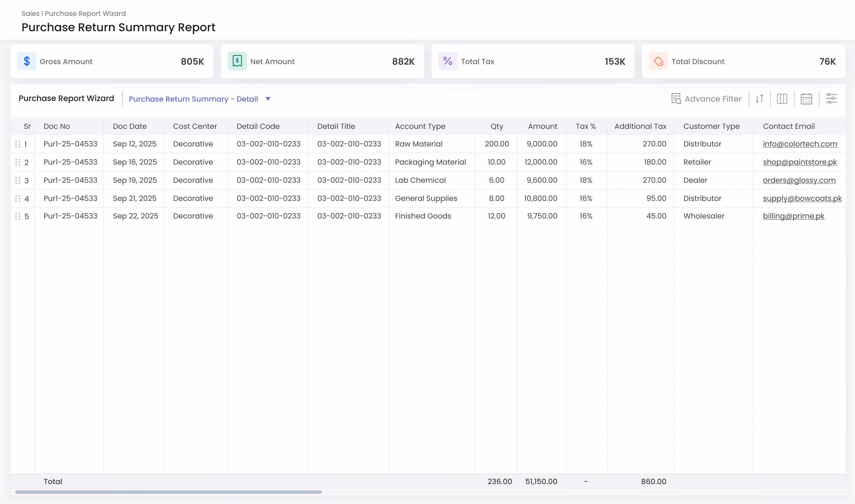Click the Lab Chemical account type cell
Image resolution: width=855 pixels, height=504 pixels.
420,180
